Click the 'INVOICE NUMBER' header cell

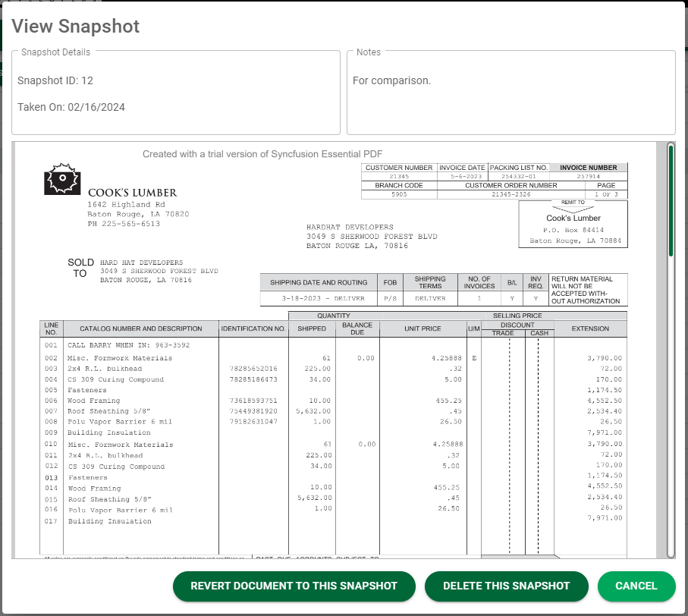588,168
